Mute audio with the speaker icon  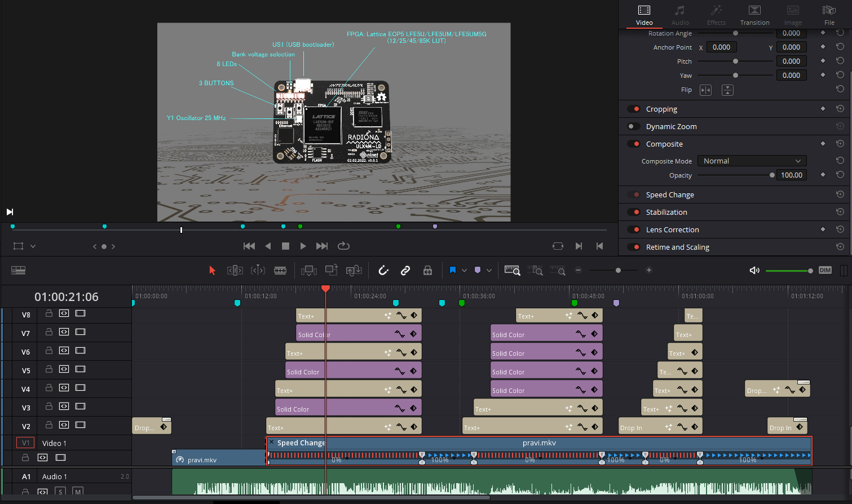point(754,271)
